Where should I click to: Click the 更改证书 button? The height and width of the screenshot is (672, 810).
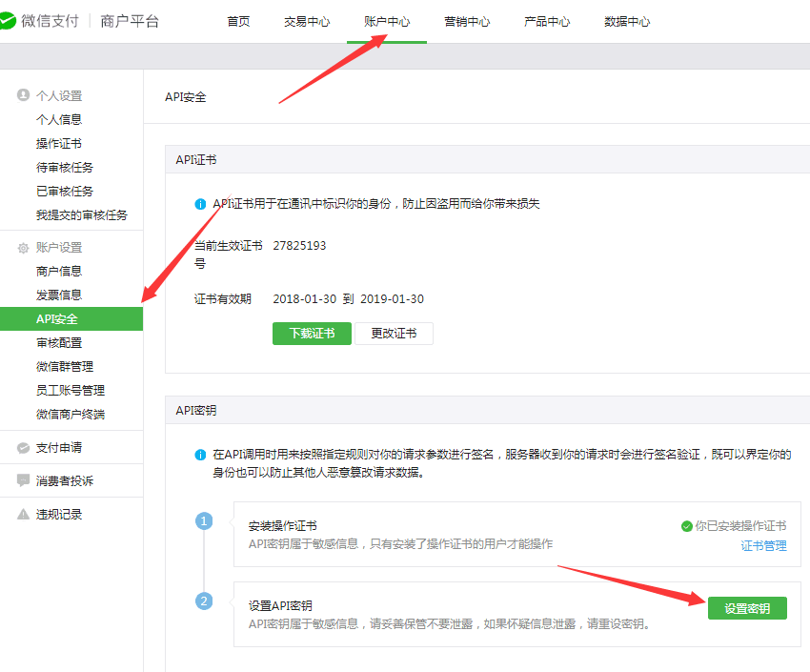pyautogui.click(x=394, y=334)
